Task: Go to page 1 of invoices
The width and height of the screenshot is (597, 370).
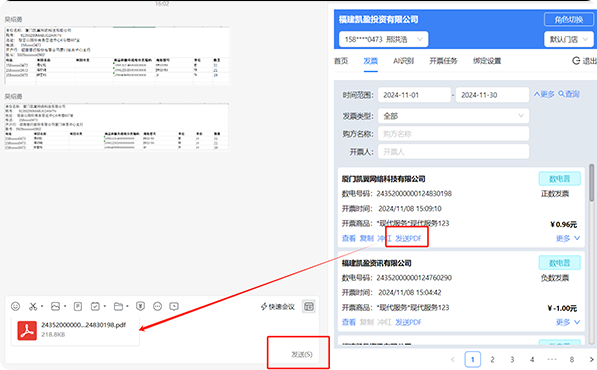Action: [x=472, y=359]
